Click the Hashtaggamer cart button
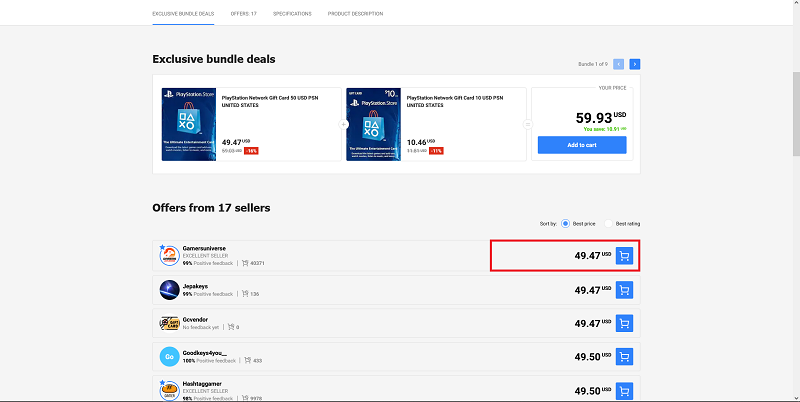The height and width of the screenshot is (402, 800). click(625, 389)
